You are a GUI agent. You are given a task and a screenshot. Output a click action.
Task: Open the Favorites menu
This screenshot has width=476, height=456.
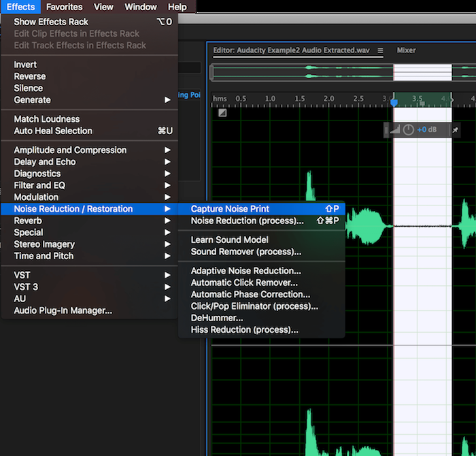pos(64,7)
